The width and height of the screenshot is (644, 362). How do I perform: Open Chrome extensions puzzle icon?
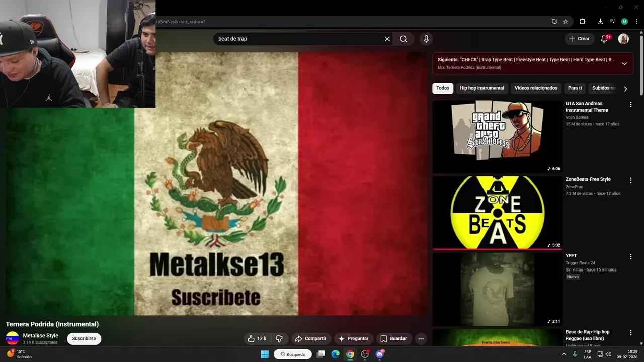click(x=583, y=22)
